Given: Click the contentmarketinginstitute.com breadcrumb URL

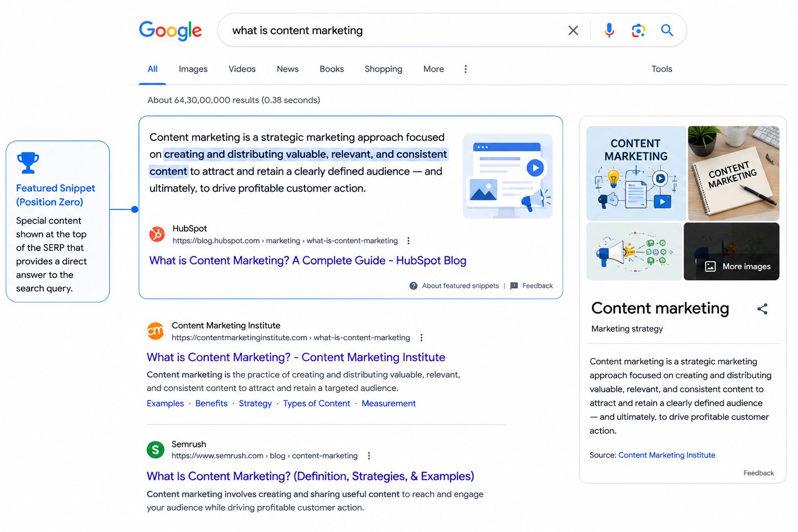Looking at the screenshot, I should click(x=290, y=338).
